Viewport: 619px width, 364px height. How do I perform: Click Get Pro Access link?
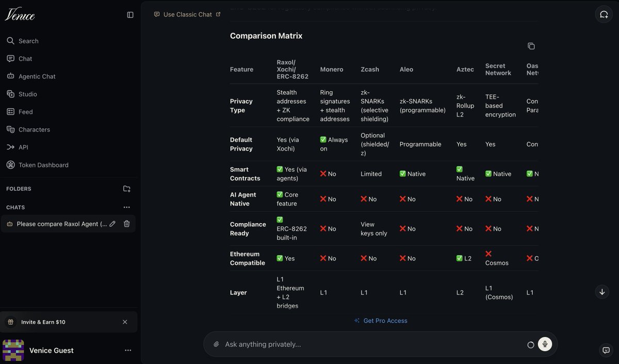tap(381, 321)
